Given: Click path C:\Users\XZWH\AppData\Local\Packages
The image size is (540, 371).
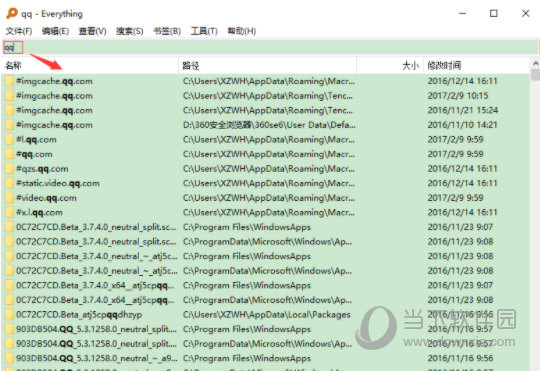Looking at the screenshot, I should (x=267, y=315).
